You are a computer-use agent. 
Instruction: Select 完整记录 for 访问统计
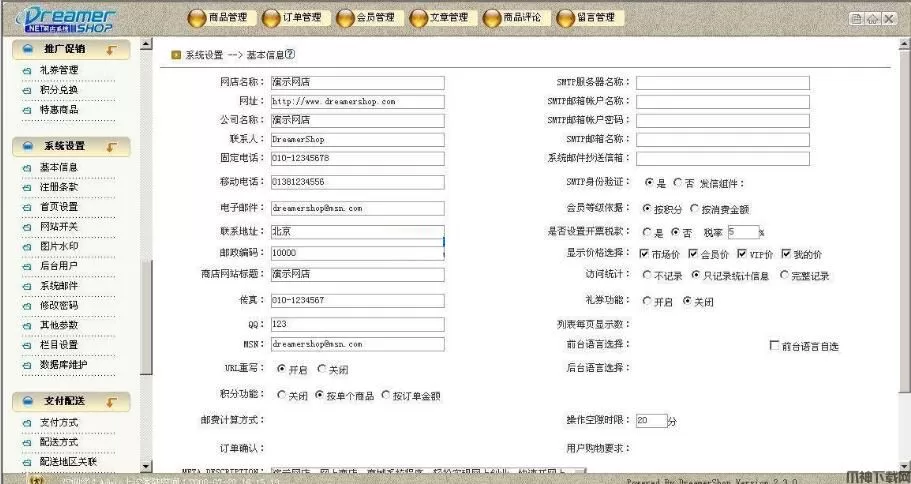coord(785,275)
